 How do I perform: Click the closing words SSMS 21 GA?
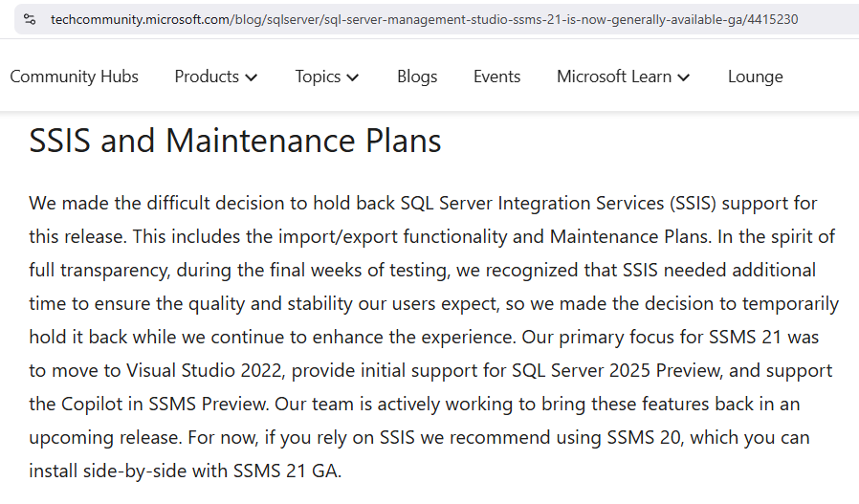click(285, 471)
